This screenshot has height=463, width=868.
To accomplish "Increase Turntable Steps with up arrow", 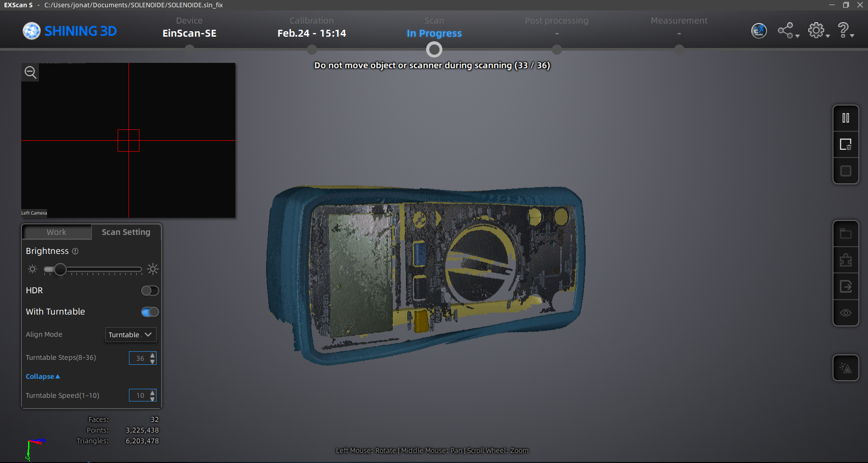I will pos(153,355).
